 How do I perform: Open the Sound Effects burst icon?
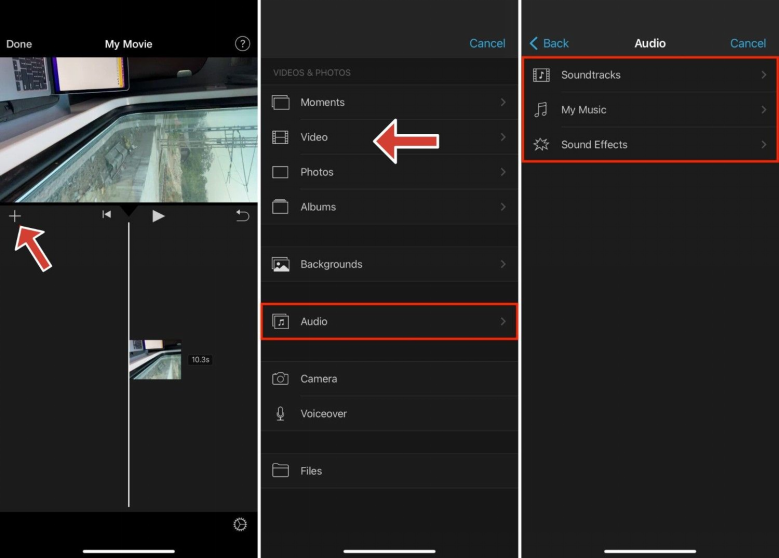(541, 145)
